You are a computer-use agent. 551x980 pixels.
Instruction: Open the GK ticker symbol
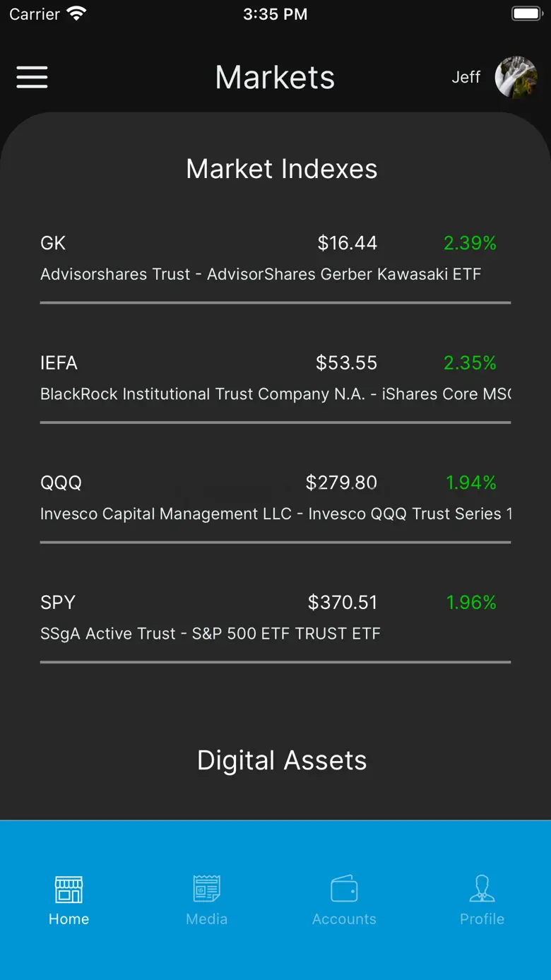click(53, 243)
